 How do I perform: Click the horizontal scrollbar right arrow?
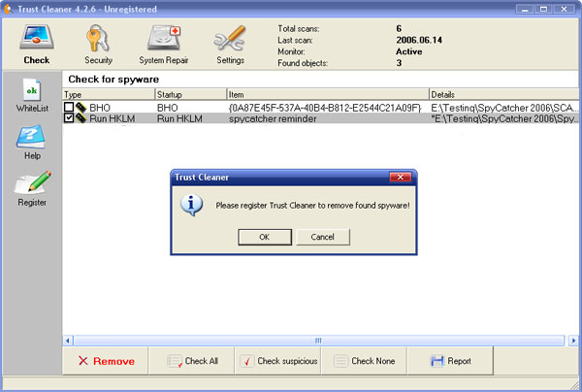point(573,341)
